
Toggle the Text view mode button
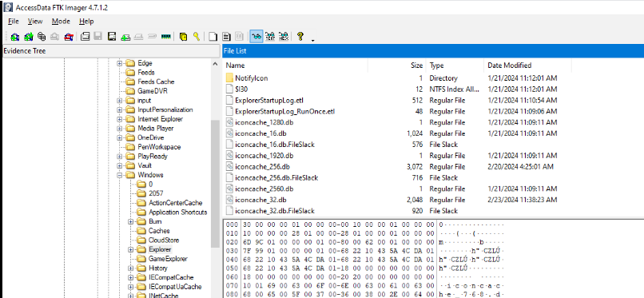point(270,37)
